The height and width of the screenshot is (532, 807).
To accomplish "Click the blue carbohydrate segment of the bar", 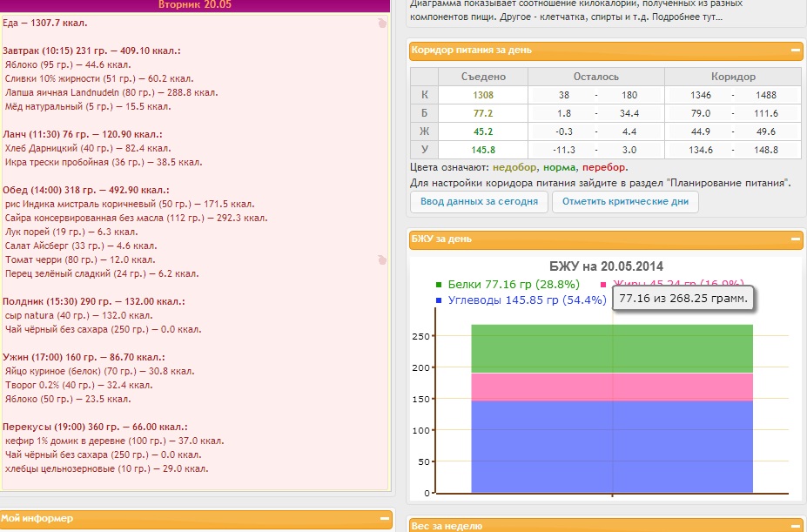I will tap(612, 447).
